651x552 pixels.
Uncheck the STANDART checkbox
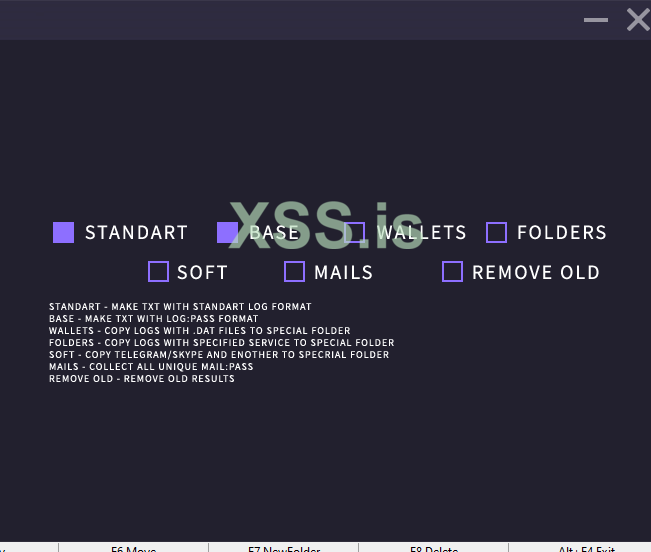point(64,232)
